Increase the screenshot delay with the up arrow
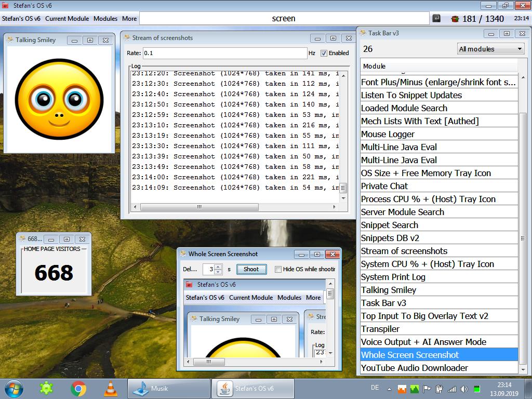The image size is (532, 399). coord(218,267)
